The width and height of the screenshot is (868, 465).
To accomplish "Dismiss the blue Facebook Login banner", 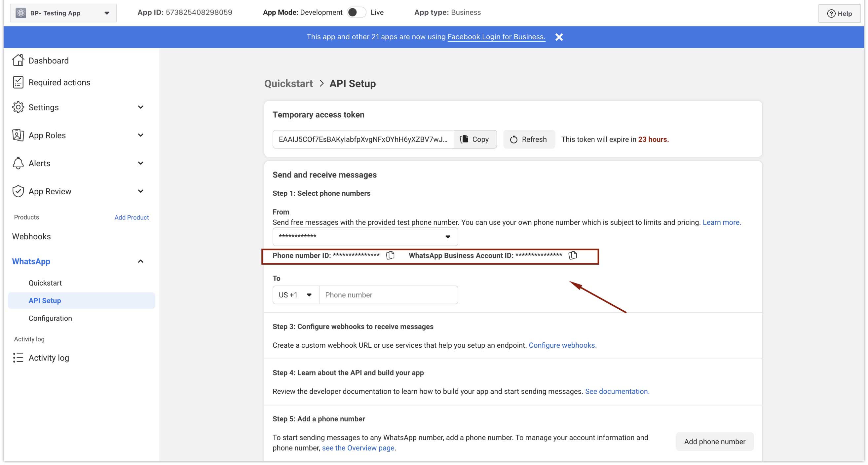I will point(559,37).
